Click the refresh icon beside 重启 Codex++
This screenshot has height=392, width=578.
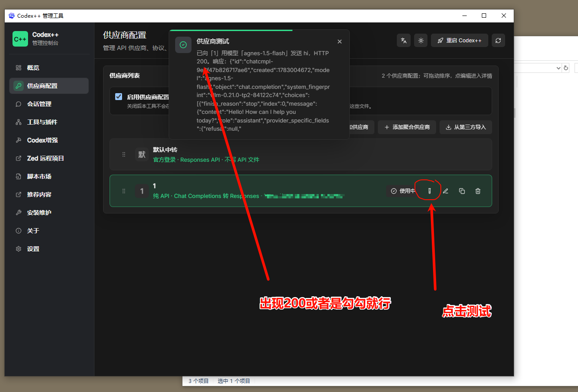pyautogui.click(x=498, y=41)
